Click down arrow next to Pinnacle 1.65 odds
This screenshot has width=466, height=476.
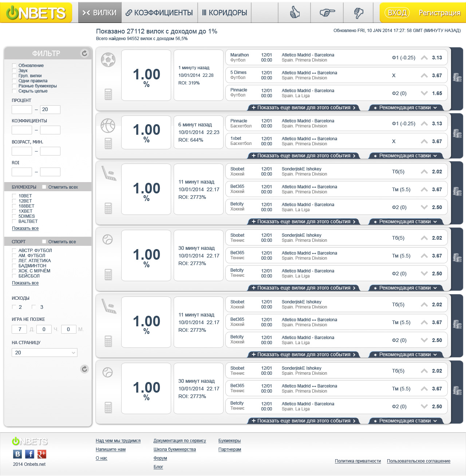click(424, 93)
